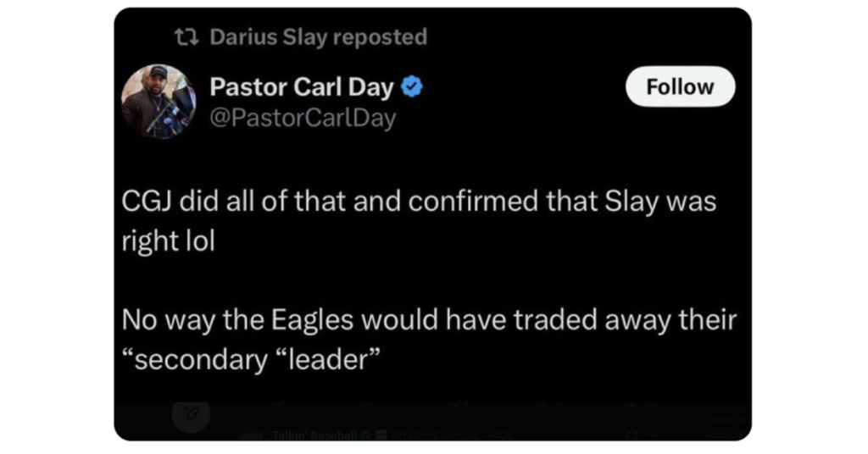Open the @PastorCarlDay handle link
This screenshot has width=868, height=454.
click(303, 119)
